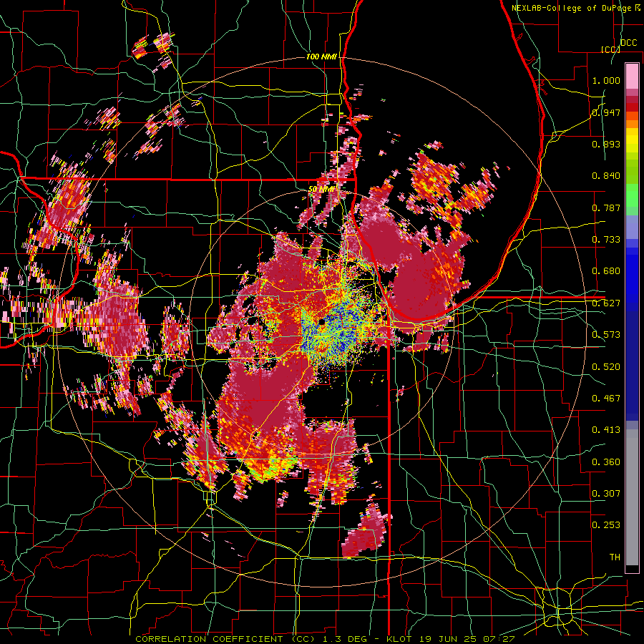Pick the bright green color scale segment
The image size is (644, 644).
click(632, 194)
